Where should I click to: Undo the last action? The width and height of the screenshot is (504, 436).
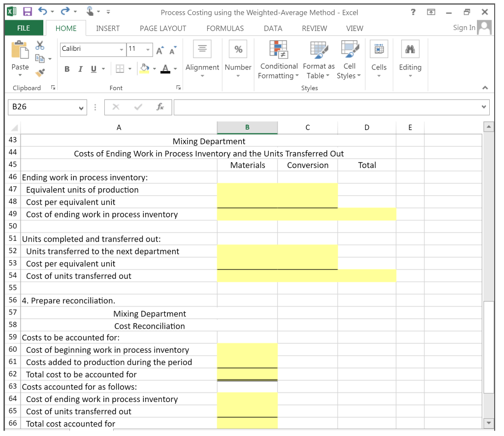pos(43,11)
